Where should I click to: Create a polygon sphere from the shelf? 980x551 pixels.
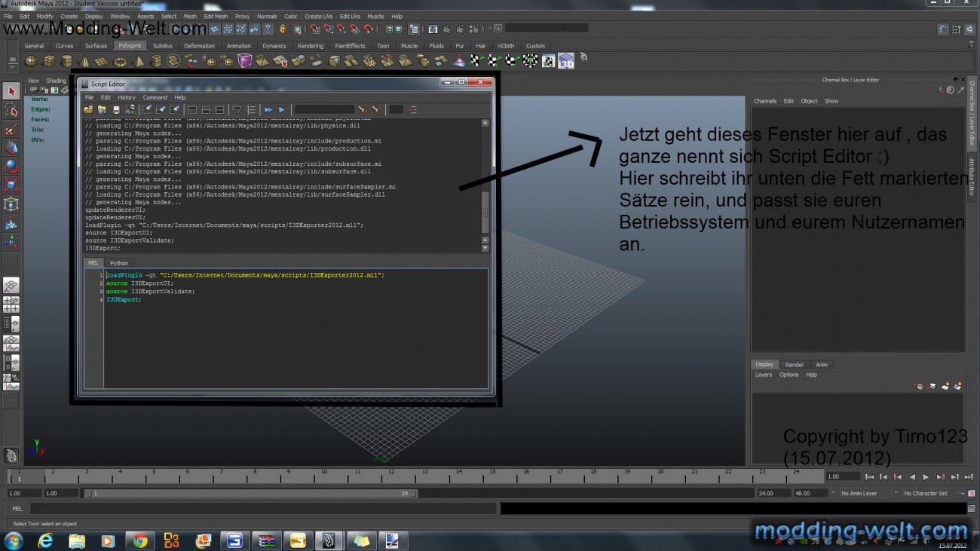(x=31, y=61)
